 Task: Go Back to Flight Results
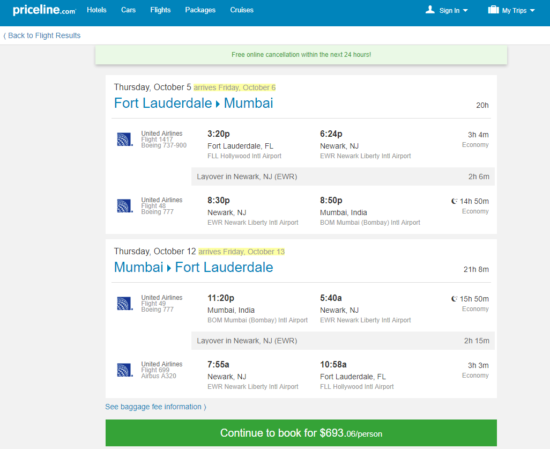(x=42, y=35)
